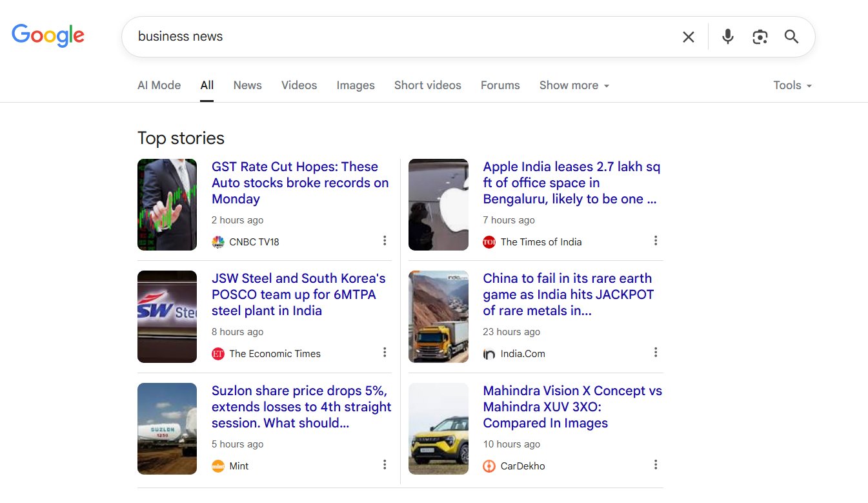Click the '2 hours ago' timestamp
868x503 pixels.
[x=237, y=220]
